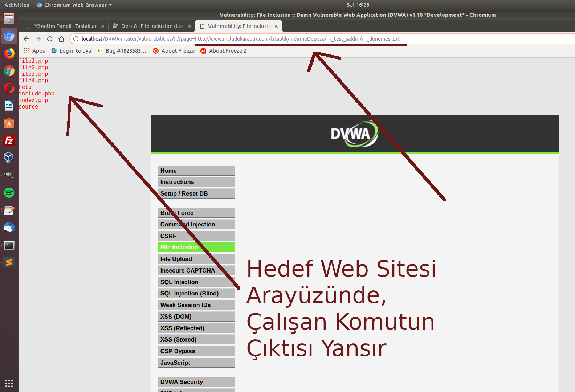The image size is (575, 392).
Task: Go to DVWA Home
Action: click(196, 171)
